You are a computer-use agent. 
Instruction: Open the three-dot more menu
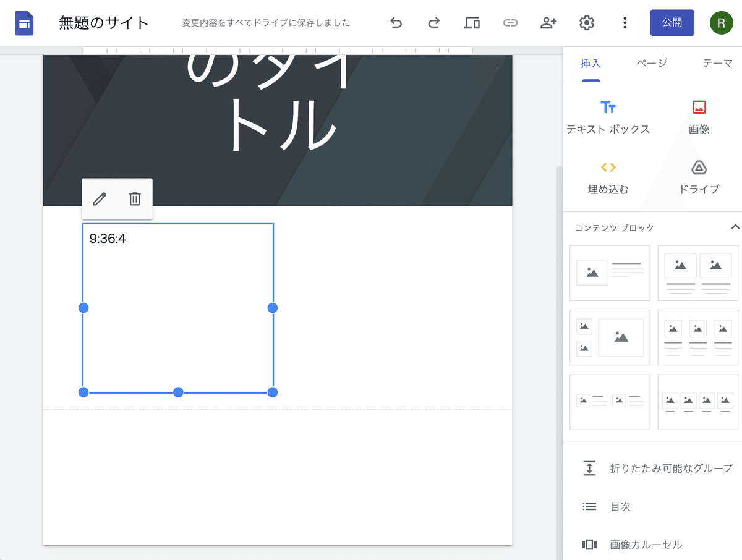click(625, 23)
